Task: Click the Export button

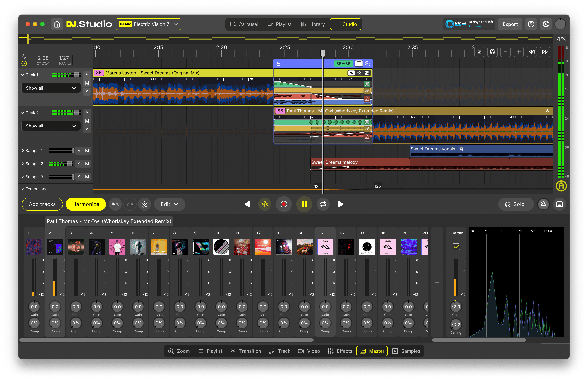Action: [x=510, y=24]
